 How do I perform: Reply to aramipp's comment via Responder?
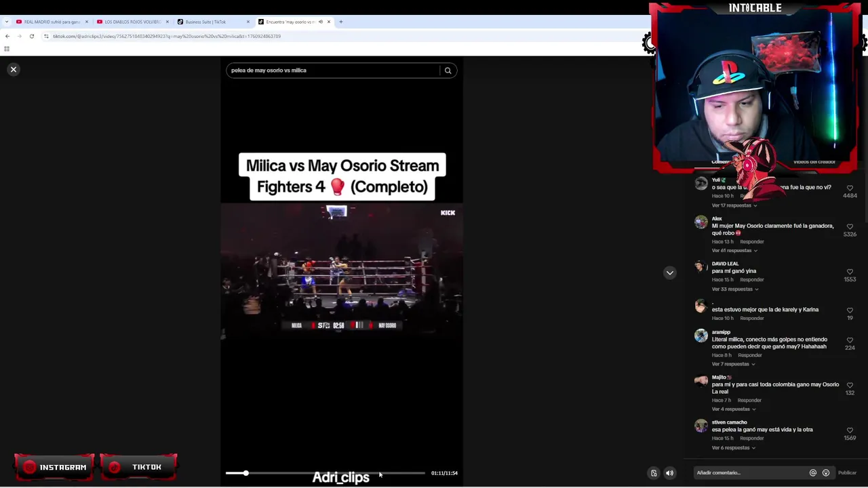pyautogui.click(x=749, y=355)
